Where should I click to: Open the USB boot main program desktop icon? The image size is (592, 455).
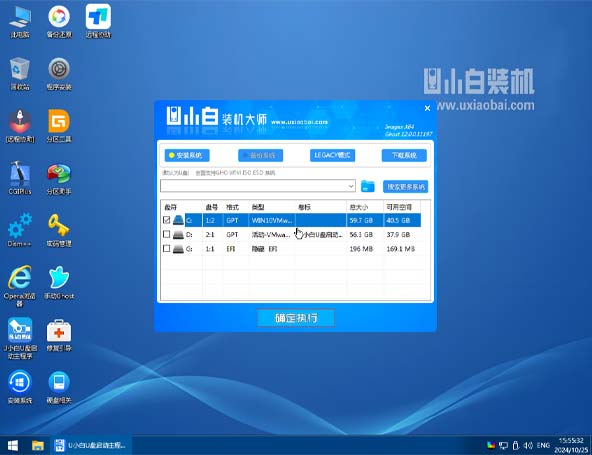click(x=20, y=338)
